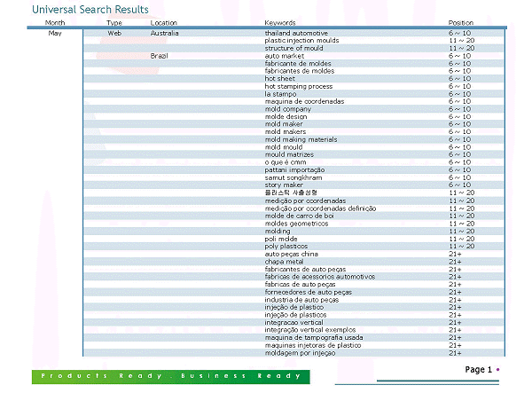The image size is (532, 393).
Task: Select keyword fabricante de moldes
Action: click(298, 64)
